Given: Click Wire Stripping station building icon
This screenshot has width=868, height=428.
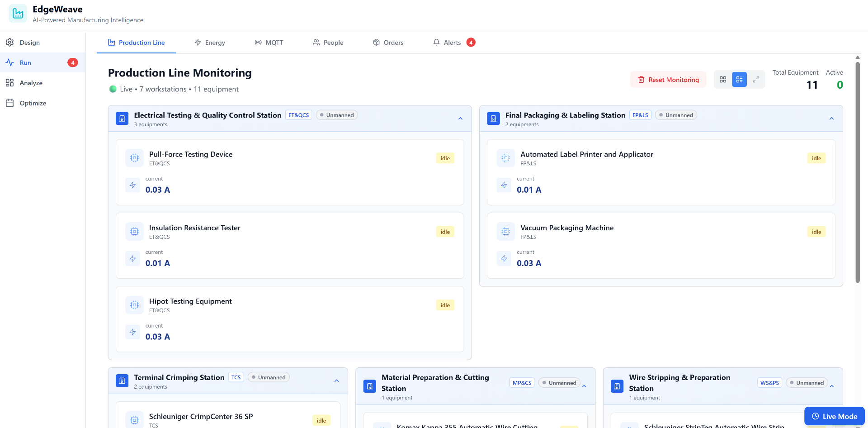Looking at the screenshot, I should click(617, 386).
